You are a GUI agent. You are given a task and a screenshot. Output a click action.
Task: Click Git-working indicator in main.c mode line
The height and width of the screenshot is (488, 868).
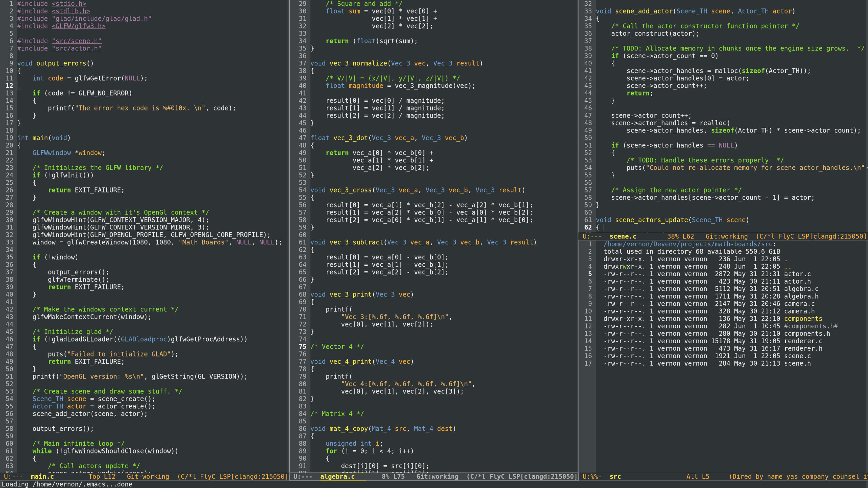coord(148,476)
